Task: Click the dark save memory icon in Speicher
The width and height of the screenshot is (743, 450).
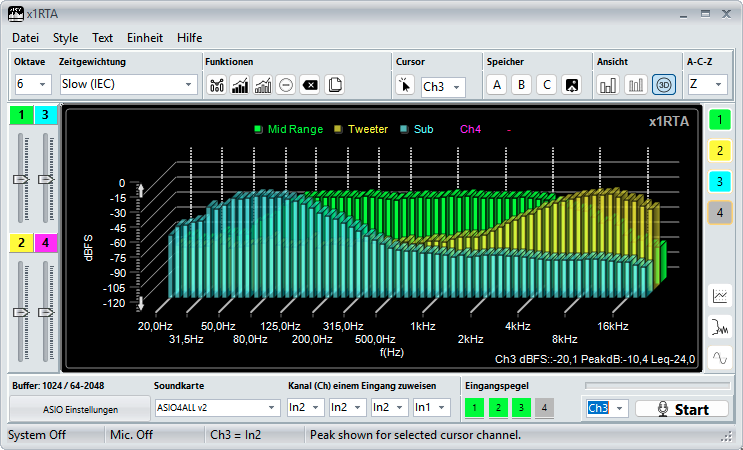Action: pyautogui.click(x=571, y=85)
